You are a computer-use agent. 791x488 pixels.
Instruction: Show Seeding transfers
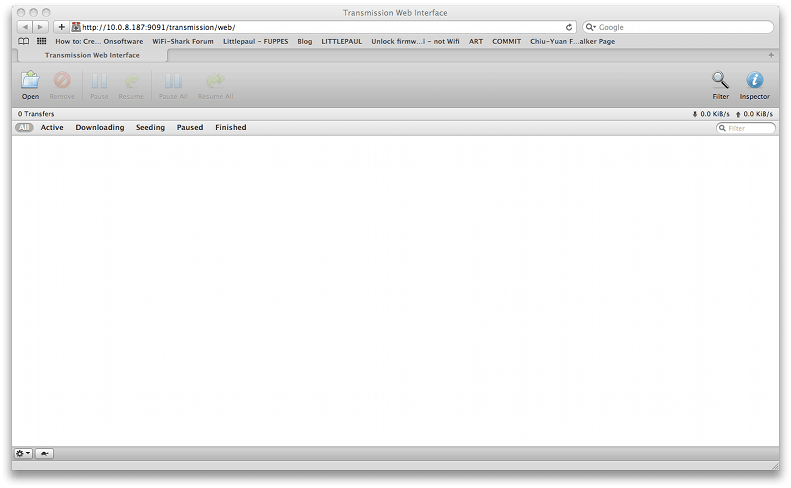point(150,128)
